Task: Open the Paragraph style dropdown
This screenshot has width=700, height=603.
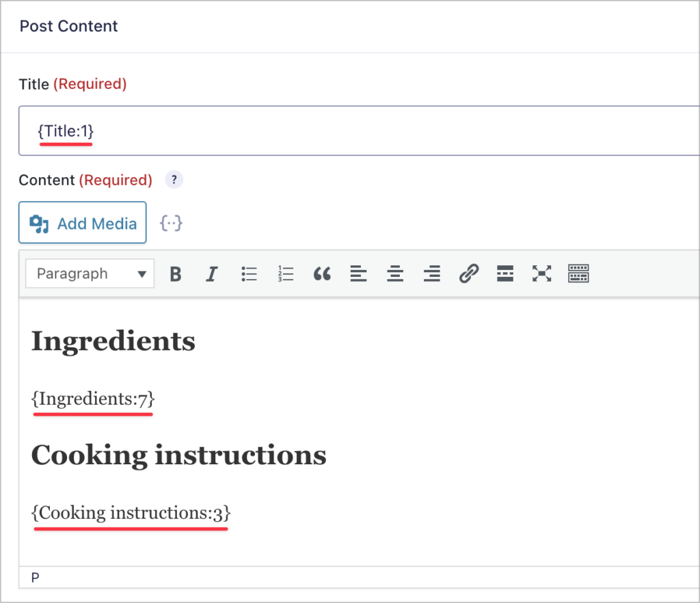Action: pos(89,273)
